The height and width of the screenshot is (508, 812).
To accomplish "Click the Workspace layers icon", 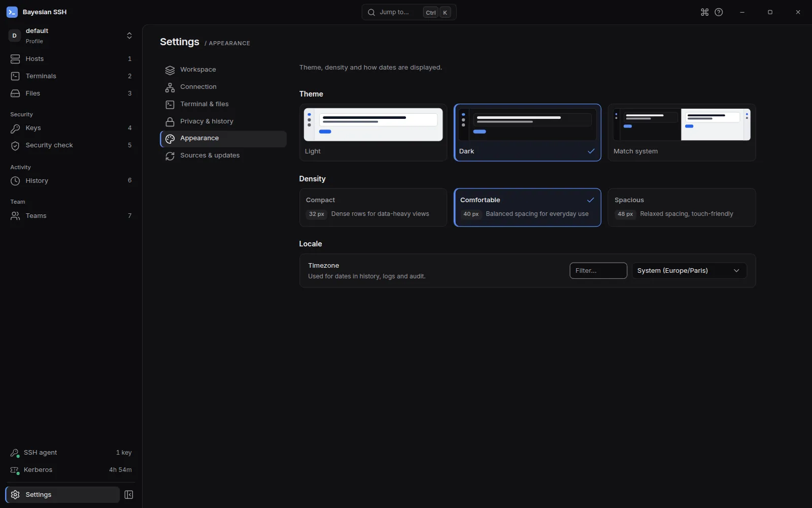I will pos(170,70).
